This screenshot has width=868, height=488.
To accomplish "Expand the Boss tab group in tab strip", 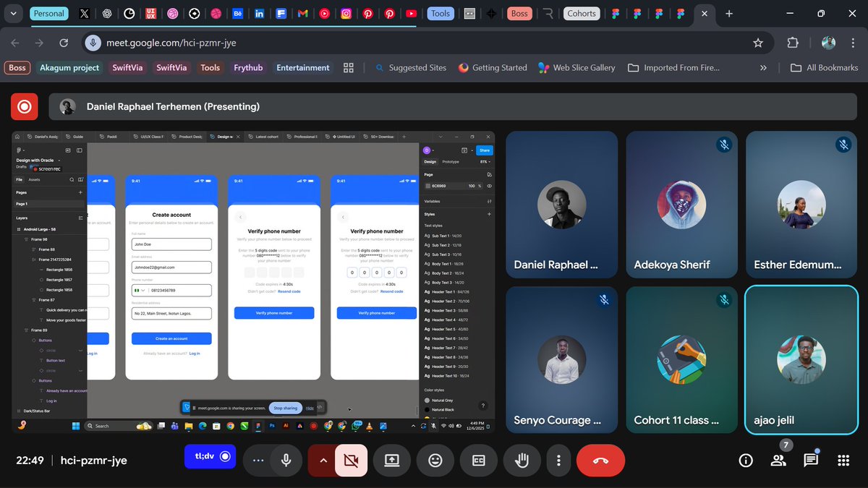I will (519, 13).
